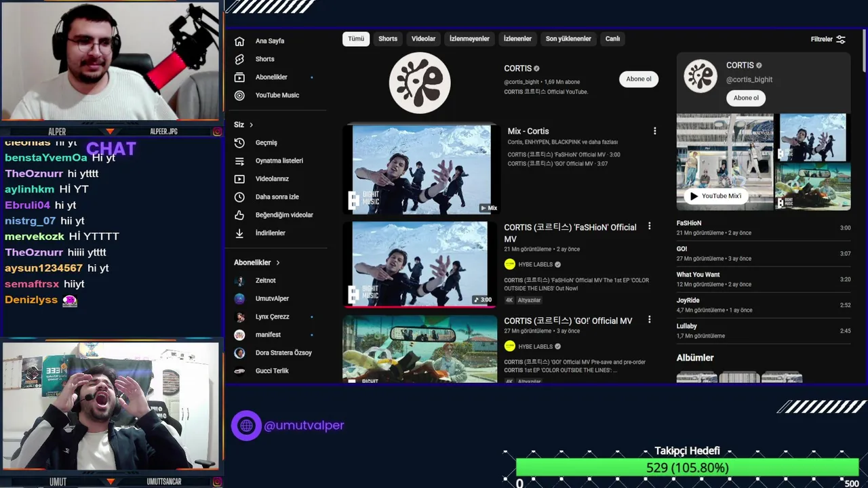
Task: Play GO! in the side panel song list
Action: point(763,253)
